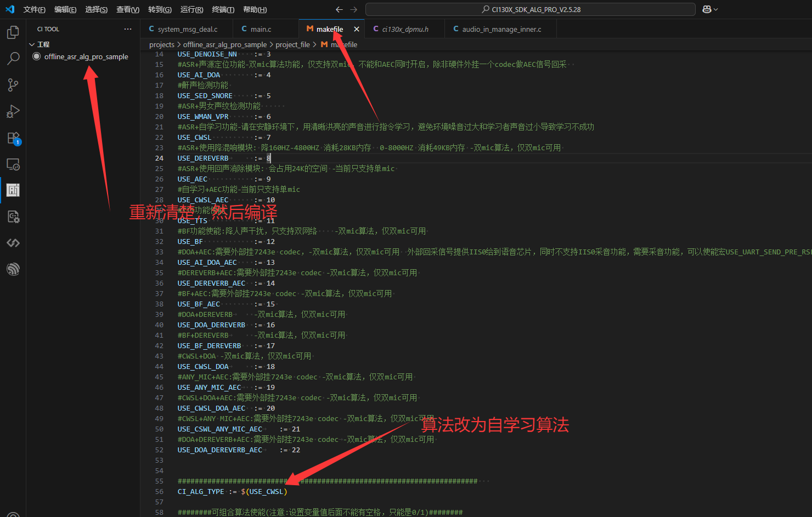
Task: Open the Copilot dropdown arrow in title bar
Action: click(x=715, y=9)
